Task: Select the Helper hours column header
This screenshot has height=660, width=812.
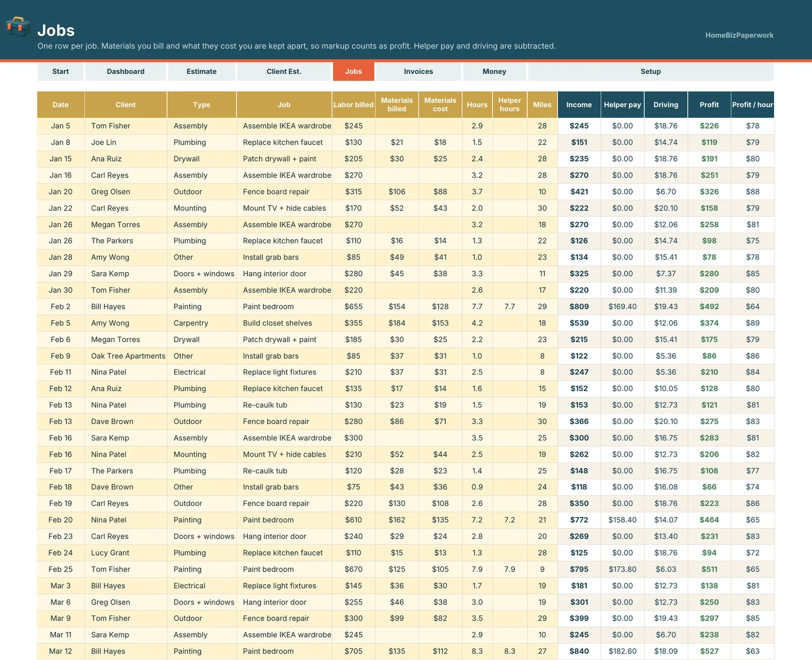Action: click(510, 105)
